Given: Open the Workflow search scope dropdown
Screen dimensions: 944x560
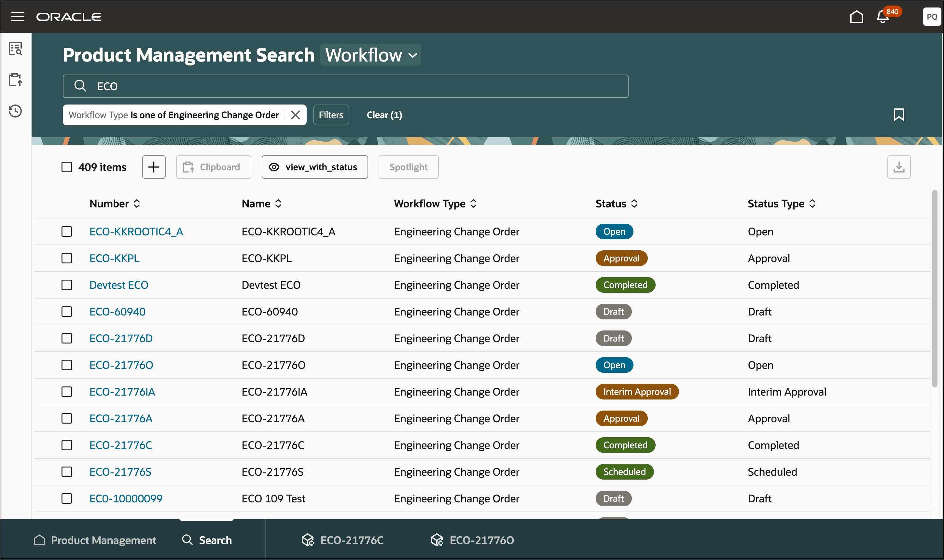Looking at the screenshot, I should point(370,55).
